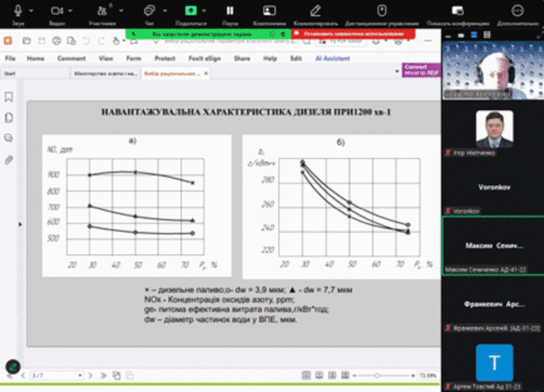Open the annotate pencil tool
Screen dimensions: 544x392
pyautogui.click(x=315, y=12)
